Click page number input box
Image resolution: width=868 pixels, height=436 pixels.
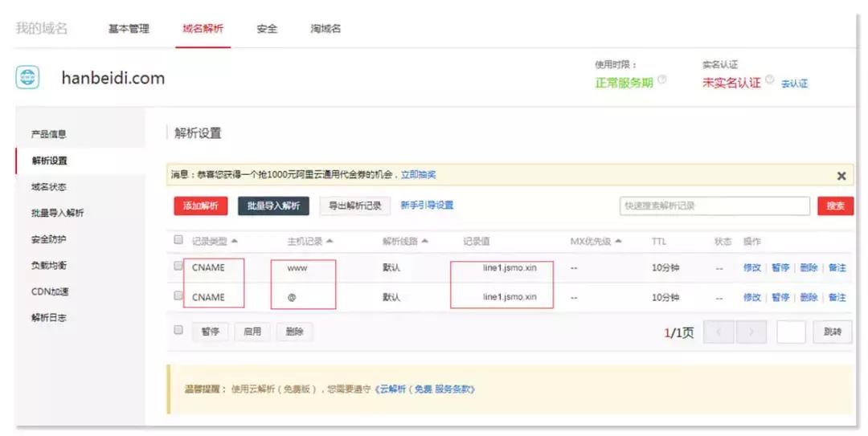point(791,332)
